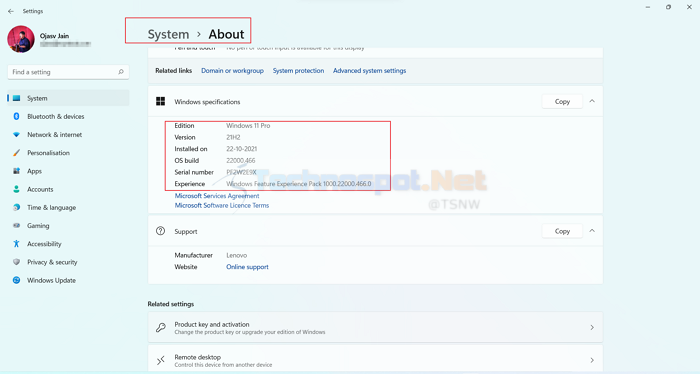
Task: Click the Windows Update icon
Action: [17, 280]
